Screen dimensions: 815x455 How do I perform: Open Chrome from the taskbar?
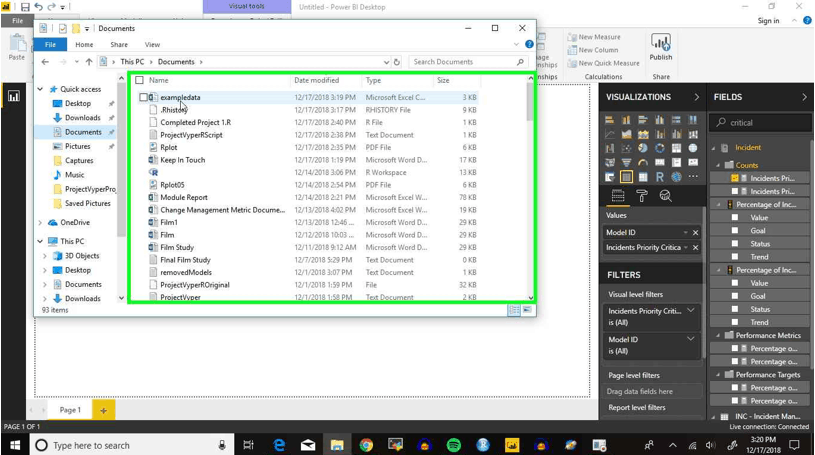pyautogui.click(x=366, y=445)
